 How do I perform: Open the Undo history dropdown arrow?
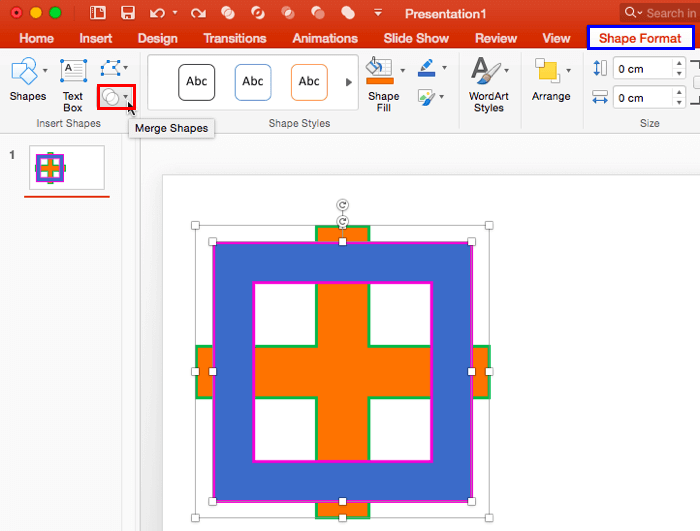(175, 13)
